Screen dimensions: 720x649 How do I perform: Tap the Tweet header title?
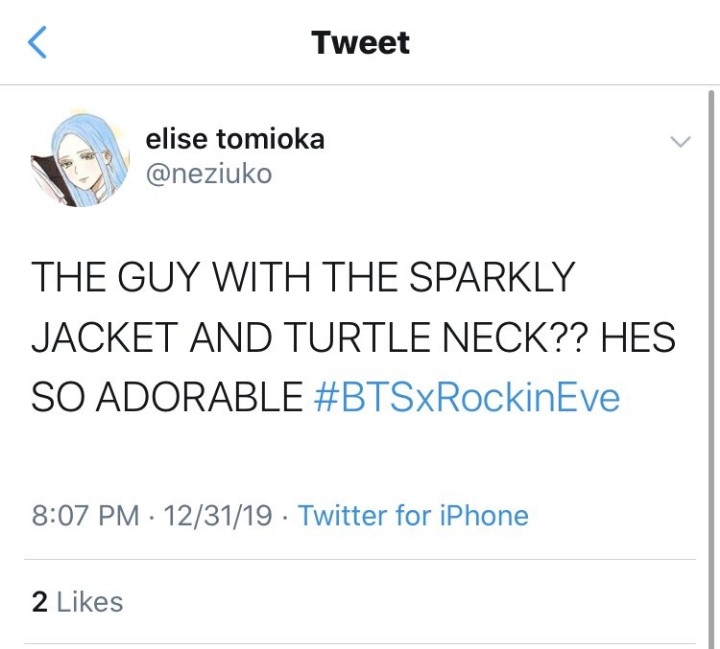[x=360, y=43]
